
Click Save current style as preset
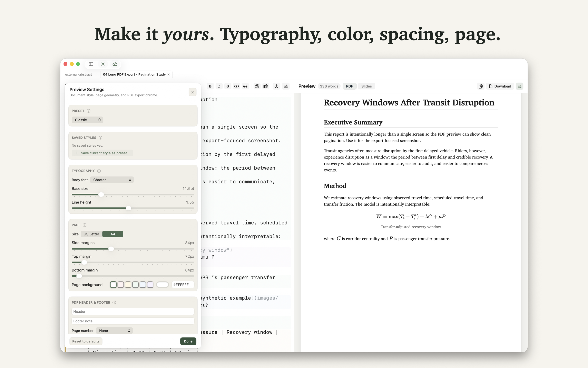coord(102,153)
